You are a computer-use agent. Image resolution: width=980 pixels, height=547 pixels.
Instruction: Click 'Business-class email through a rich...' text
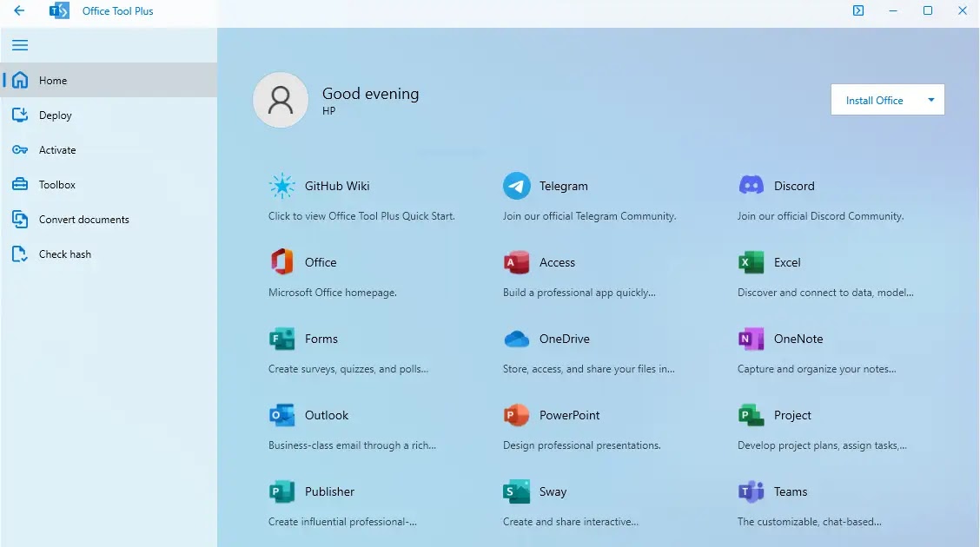pos(353,445)
